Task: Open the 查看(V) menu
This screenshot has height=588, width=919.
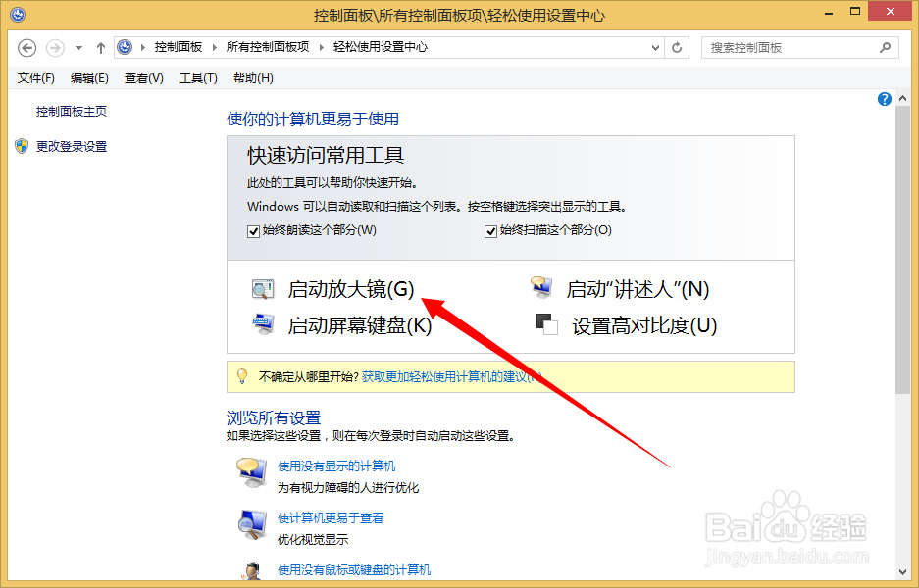Action: 142,77
